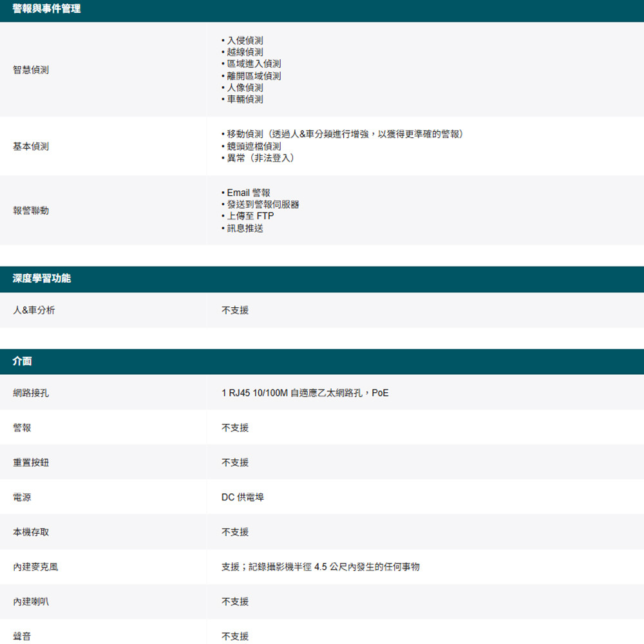Click the 警報與事件管理 section header
644x644 pixels.
coord(47,10)
